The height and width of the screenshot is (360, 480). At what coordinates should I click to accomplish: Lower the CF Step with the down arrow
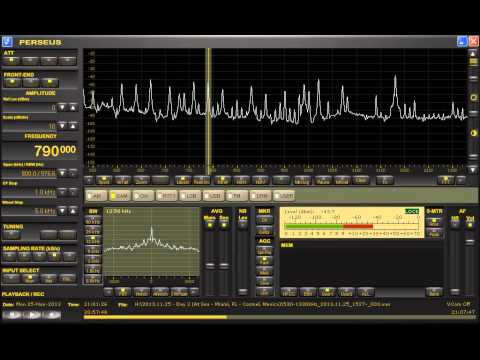click(x=62, y=192)
